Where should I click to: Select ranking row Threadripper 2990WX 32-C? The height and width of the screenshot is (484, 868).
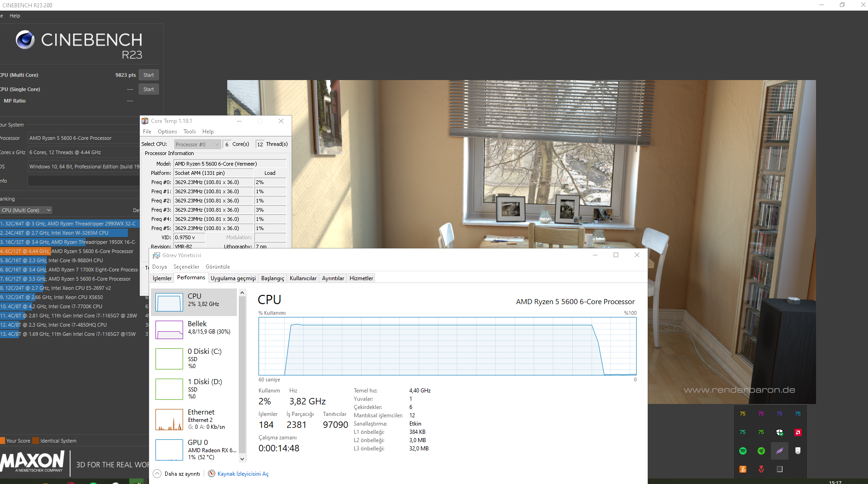(69, 224)
